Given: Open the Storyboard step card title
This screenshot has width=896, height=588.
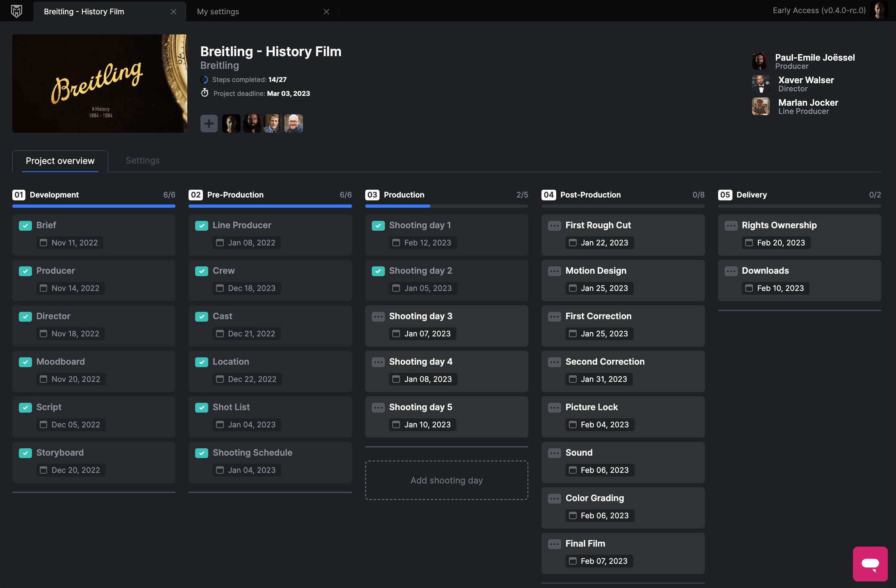Looking at the screenshot, I should 60,453.
